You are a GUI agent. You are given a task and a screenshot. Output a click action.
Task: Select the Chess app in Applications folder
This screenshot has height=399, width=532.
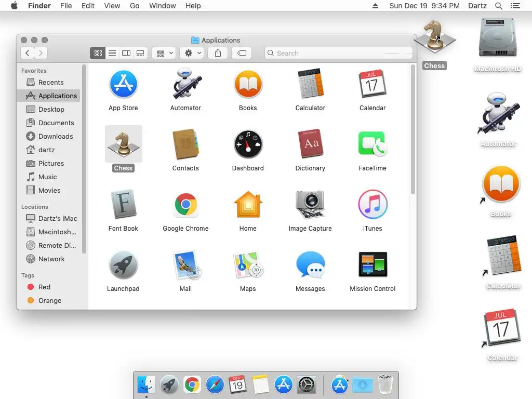click(123, 144)
